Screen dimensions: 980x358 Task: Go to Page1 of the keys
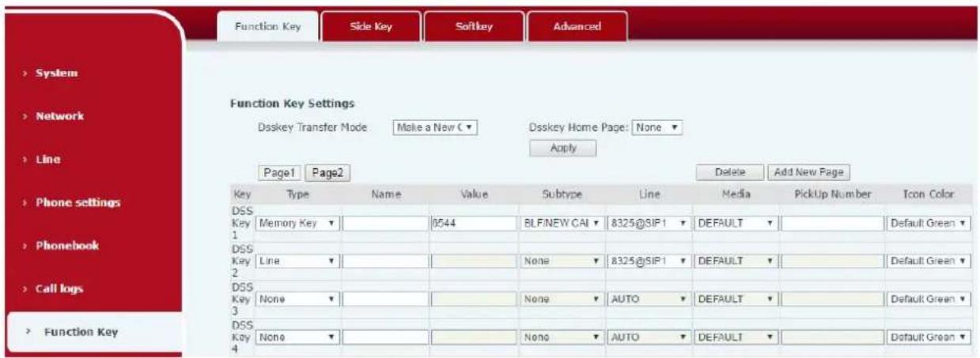pyautogui.click(x=279, y=171)
